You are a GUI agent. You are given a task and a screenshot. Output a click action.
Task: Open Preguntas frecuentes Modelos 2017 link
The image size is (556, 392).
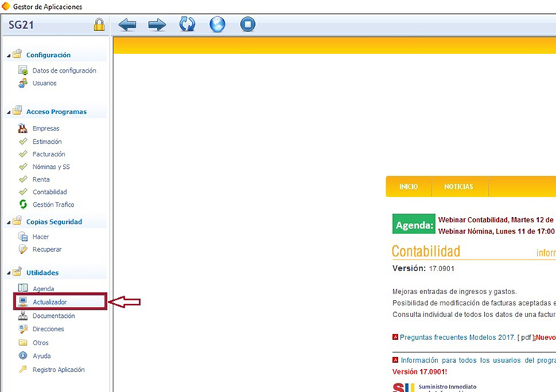(x=457, y=337)
